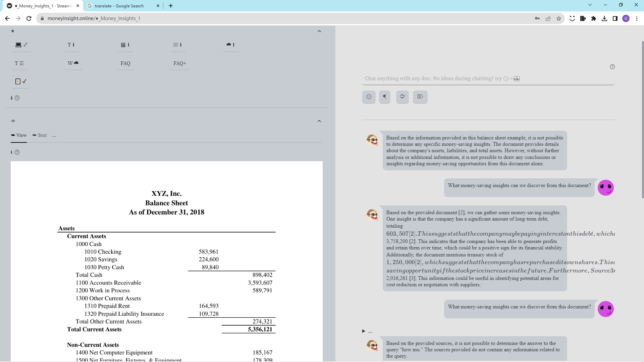The height and width of the screenshot is (362, 644).
Task: Switch to the View tab
Action: click(x=19, y=135)
